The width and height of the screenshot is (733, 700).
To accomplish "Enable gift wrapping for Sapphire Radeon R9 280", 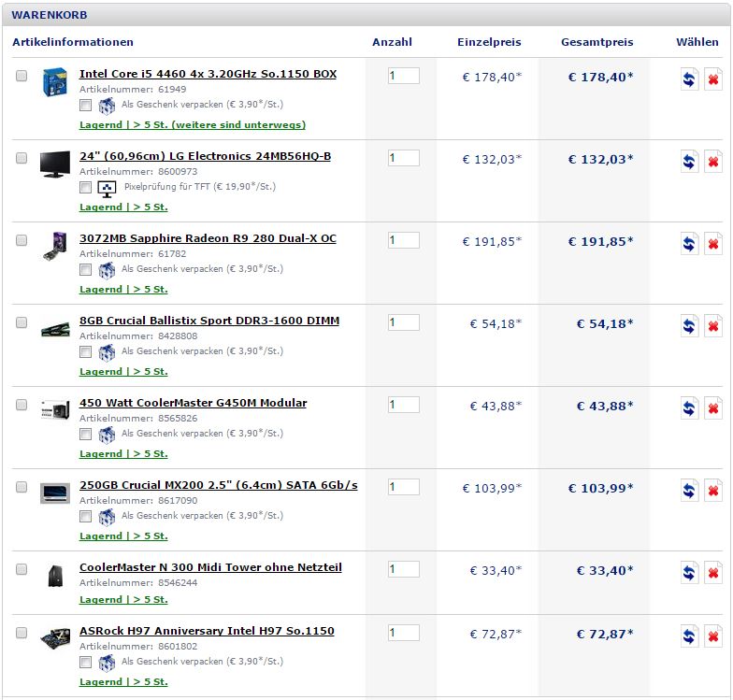I will 85,269.
